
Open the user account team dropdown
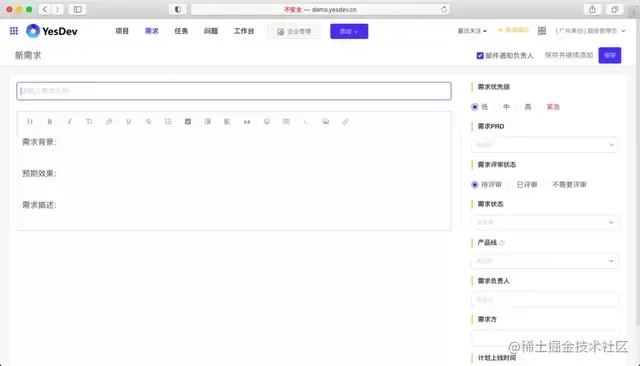[x=591, y=31]
